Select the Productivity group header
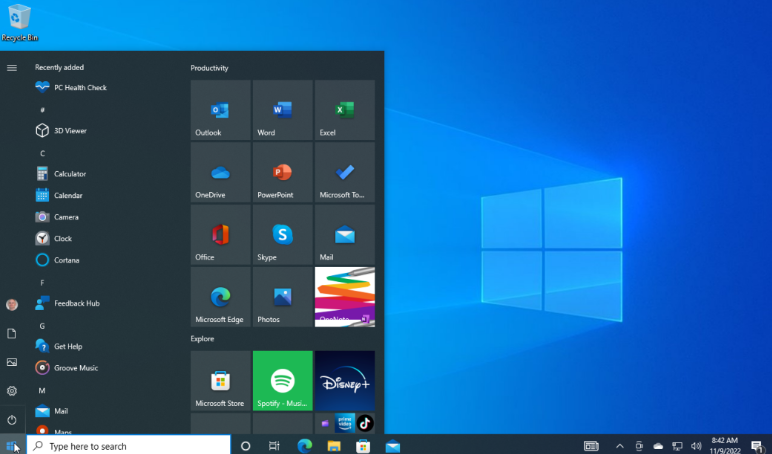The height and width of the screenshot is (454, 772). pyautogui.click(x=209, y=68)
